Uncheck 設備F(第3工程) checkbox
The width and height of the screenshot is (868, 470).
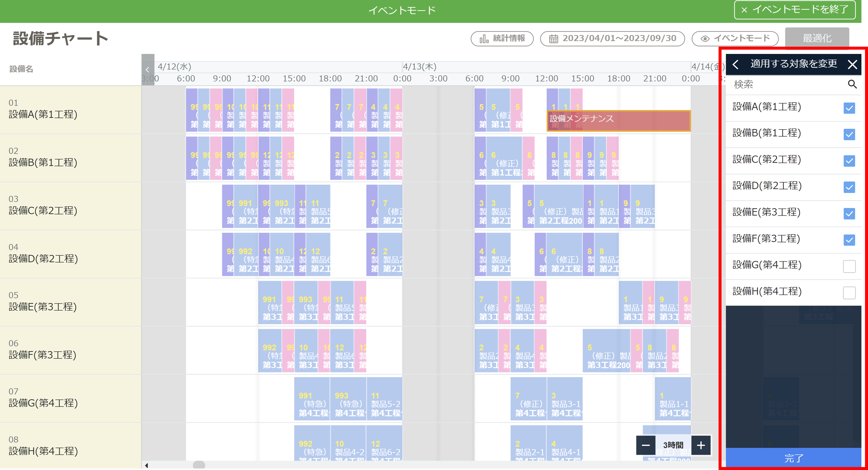(849, 240)
